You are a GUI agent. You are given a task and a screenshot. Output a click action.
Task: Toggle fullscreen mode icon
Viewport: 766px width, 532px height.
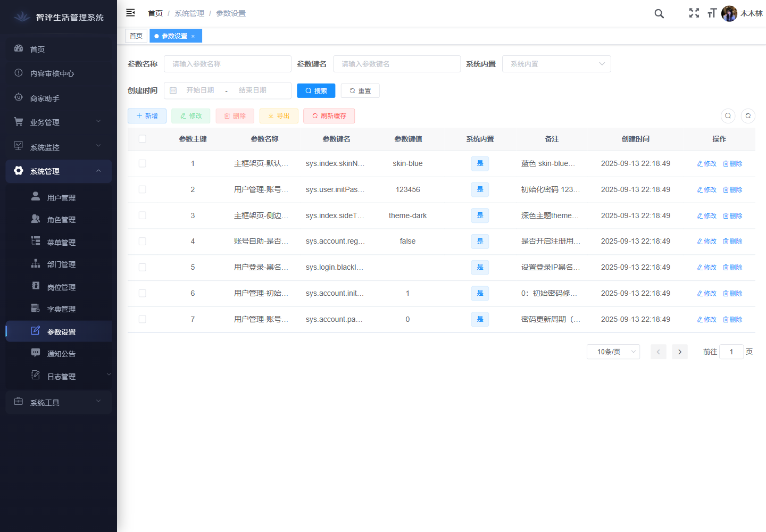pyautogui.click(x=694, y=13)
